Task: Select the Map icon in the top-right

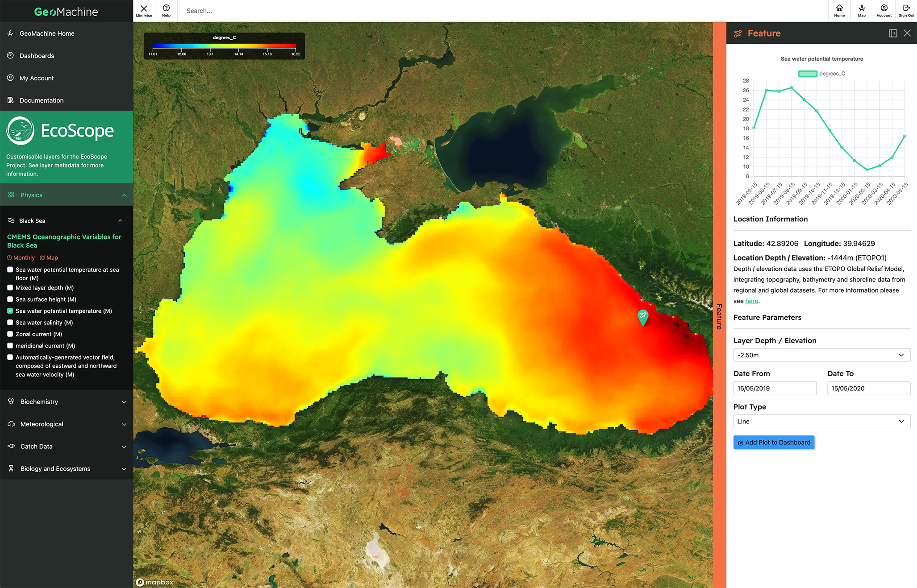Action: pos(861,10)
